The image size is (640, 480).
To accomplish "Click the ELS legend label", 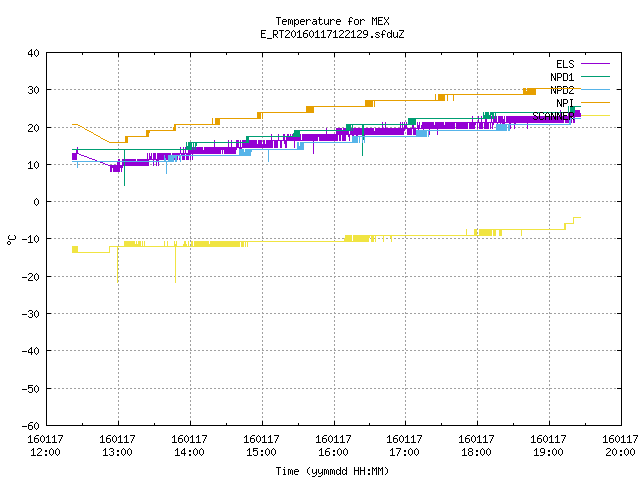I will (565, 64).
